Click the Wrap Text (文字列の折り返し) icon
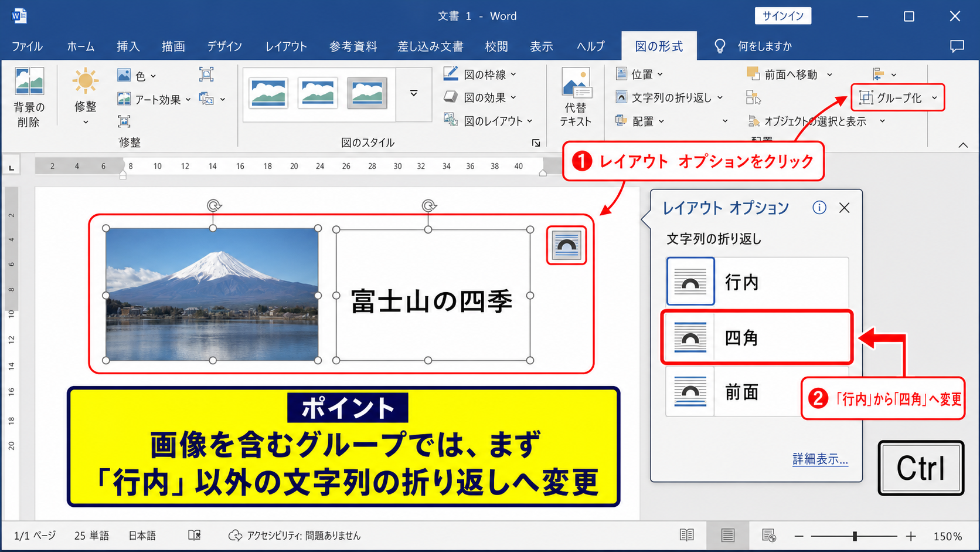 click(x=621, y=97)
